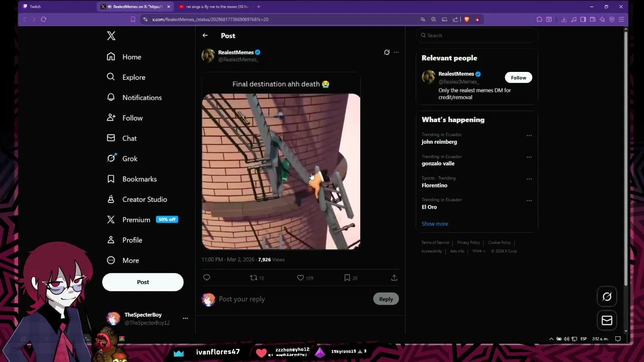Share the post via share icon
The width and height of the screenshot is (644, 362).
pyautogui.click(x=394, y=278)
